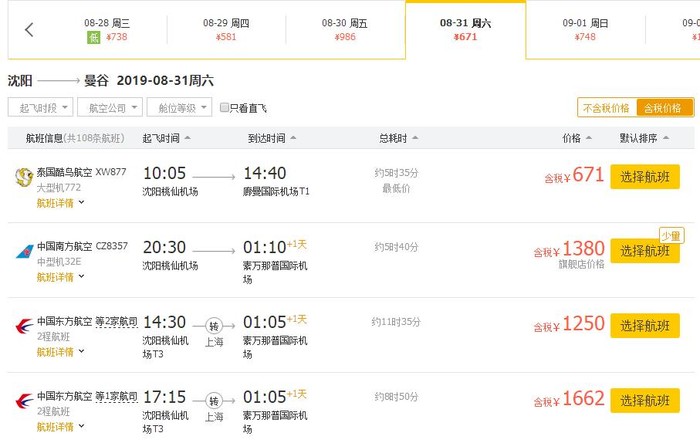Image resolution: width=700 pixels, height=443 pixels.
Task: Choose the XW877 flight with 选择航班
Action: click(x=644, y=177)
